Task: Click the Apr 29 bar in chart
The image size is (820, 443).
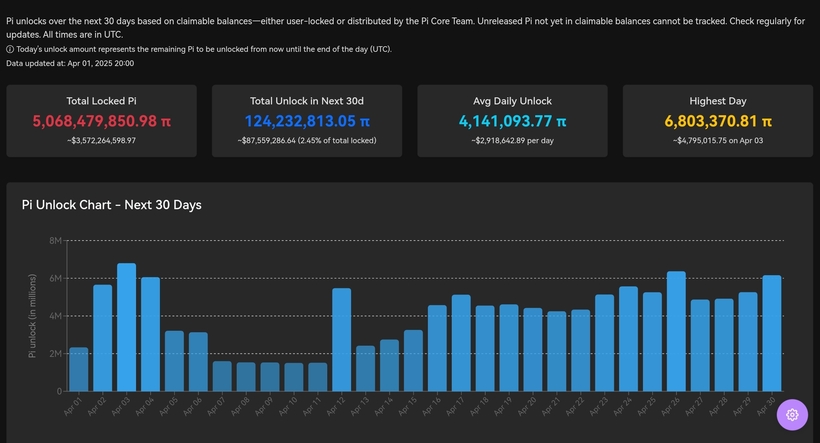Action: [x=748, y=342]
